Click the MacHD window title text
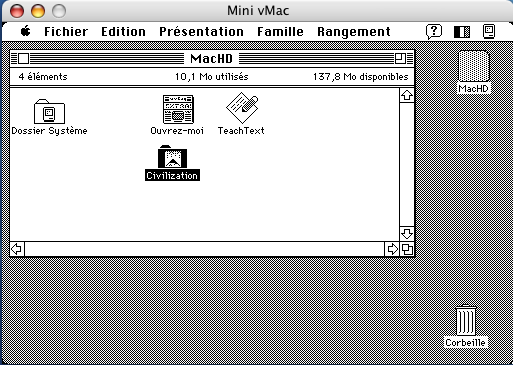This screenshot has width=513, height=365. (211, 59)
